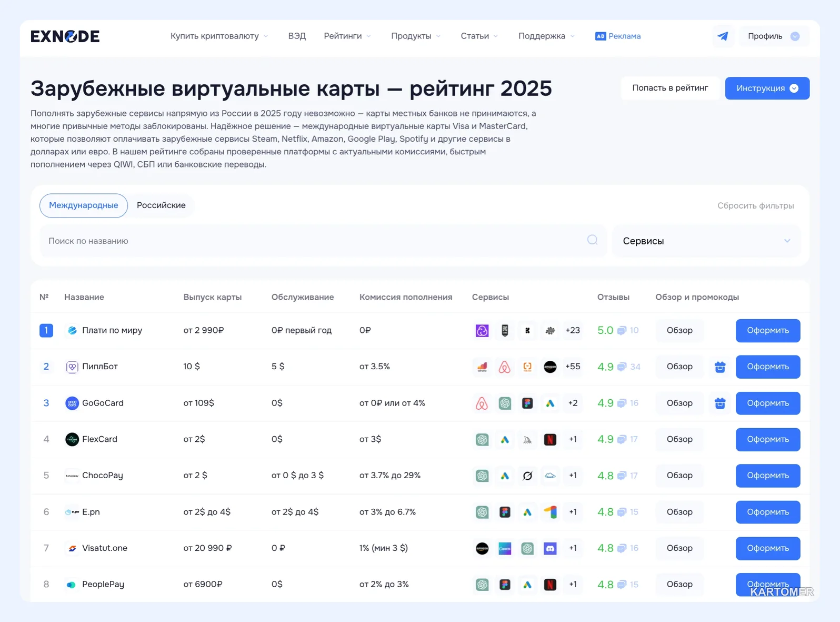Screen dimensions: 840x622
Task: Click the FlexCard logo icon
Action: tap(72, 439)
